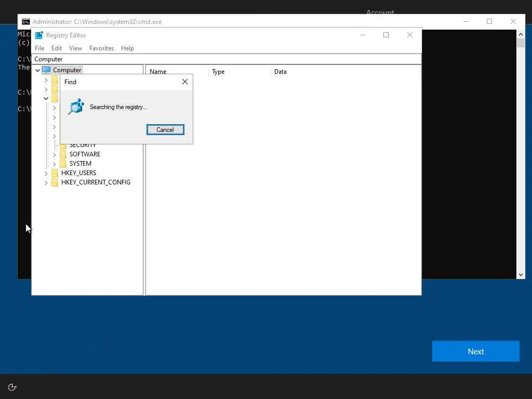Click the cmd window scrollbar down arrow

(x=521, y=275)
